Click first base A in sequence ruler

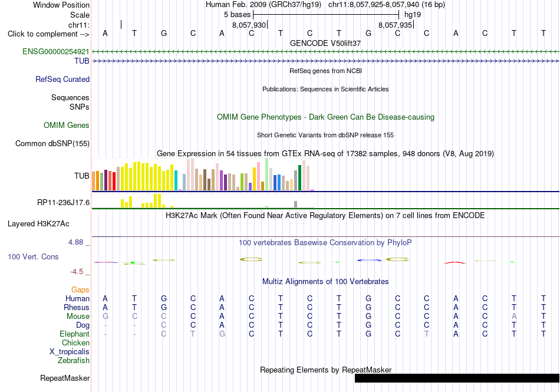(x=105, y=33)
